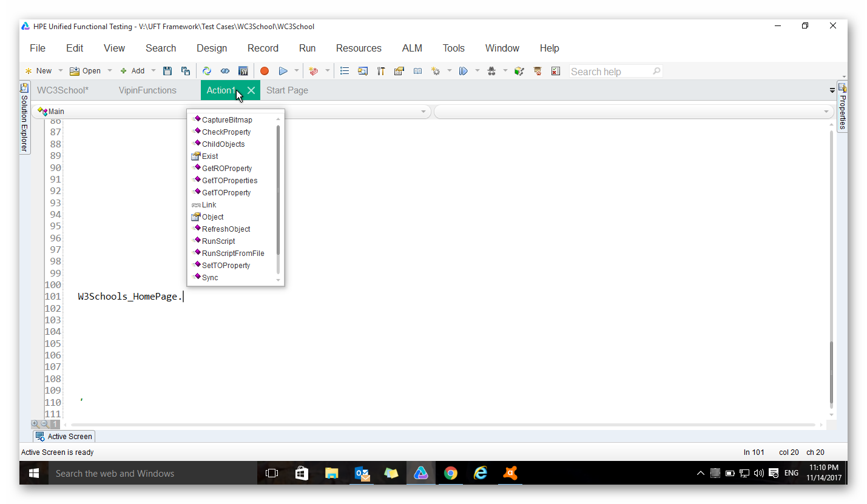Click the SV service virtualization icon
This screenshot has height=504, width=867.
243,71
